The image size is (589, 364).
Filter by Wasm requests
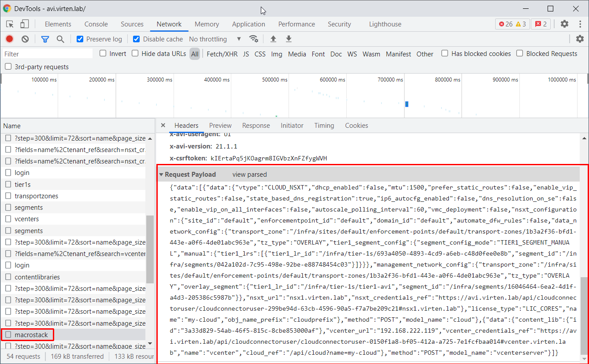371,54
